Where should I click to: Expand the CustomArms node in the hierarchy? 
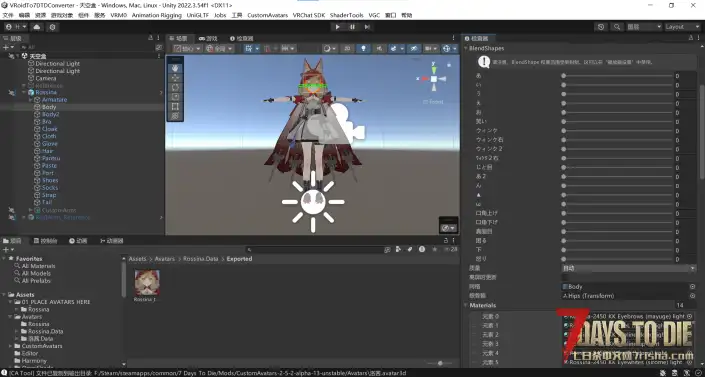pos(31,210)
